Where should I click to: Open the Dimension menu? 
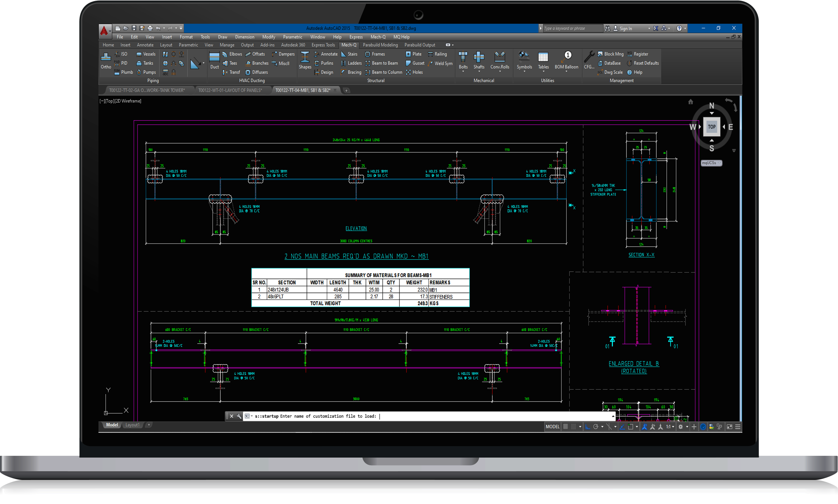[x=244, y=37]
